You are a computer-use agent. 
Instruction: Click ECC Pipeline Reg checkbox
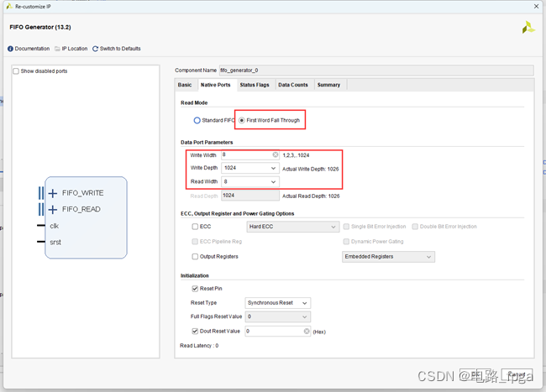(x=195, y=242)
